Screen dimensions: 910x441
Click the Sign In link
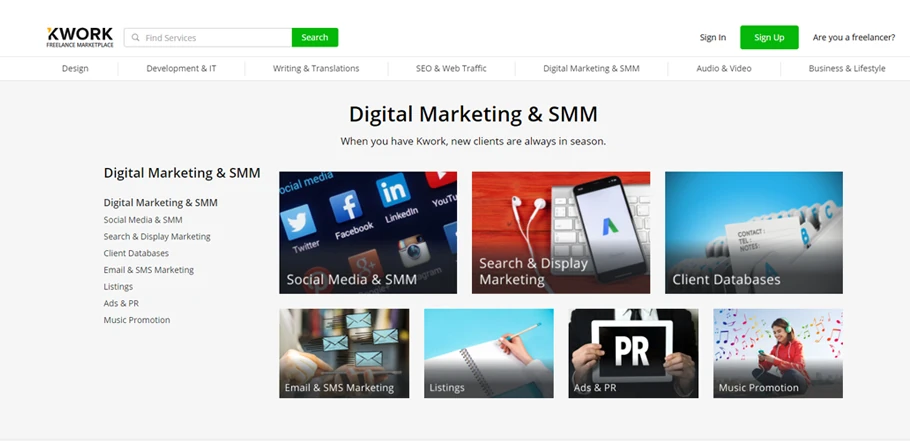(x=713, y=38)
